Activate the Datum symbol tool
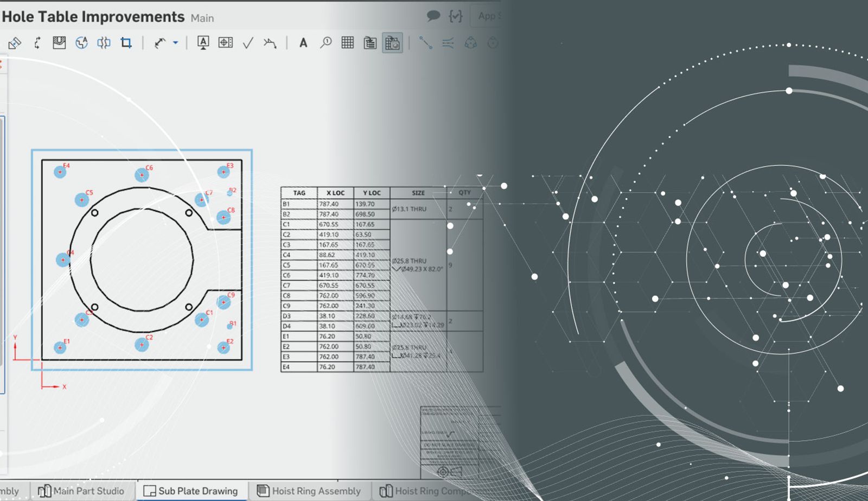 203,43
